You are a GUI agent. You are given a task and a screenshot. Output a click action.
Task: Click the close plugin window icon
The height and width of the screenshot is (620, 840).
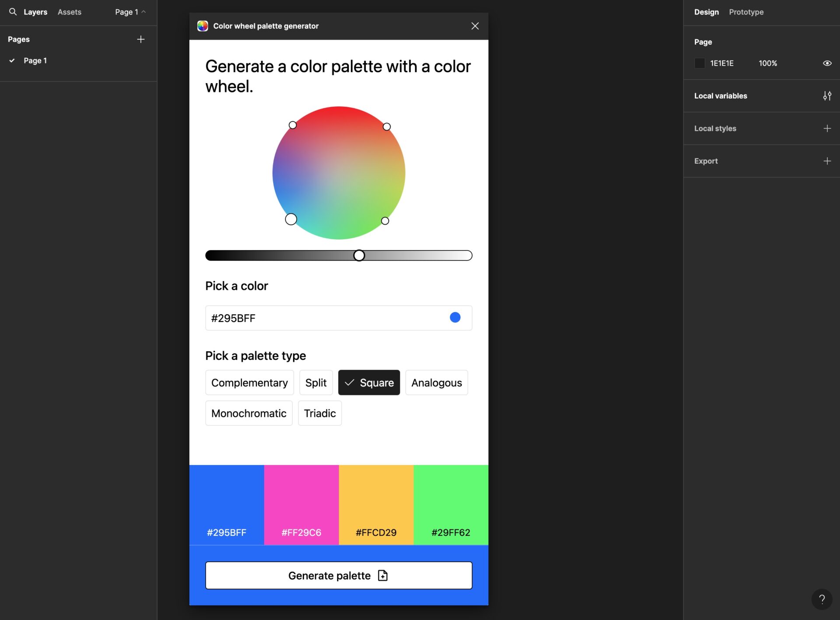[x=476, y=25]
